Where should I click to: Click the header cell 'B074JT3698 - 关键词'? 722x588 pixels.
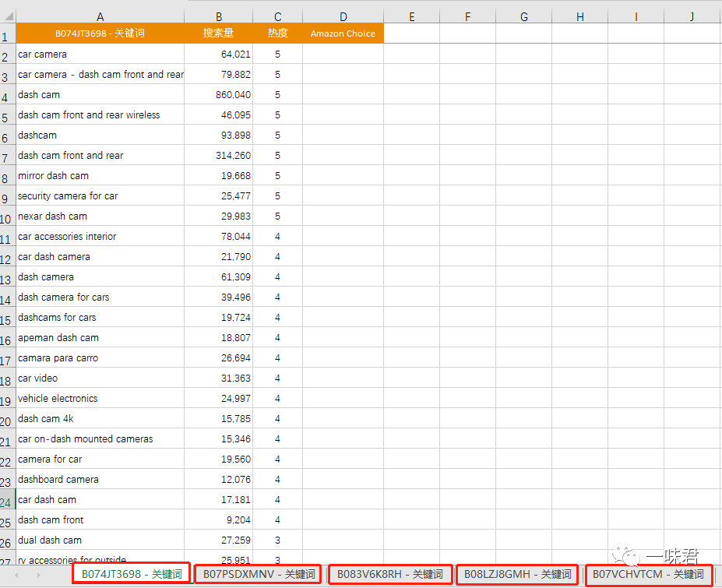[100, 33]
